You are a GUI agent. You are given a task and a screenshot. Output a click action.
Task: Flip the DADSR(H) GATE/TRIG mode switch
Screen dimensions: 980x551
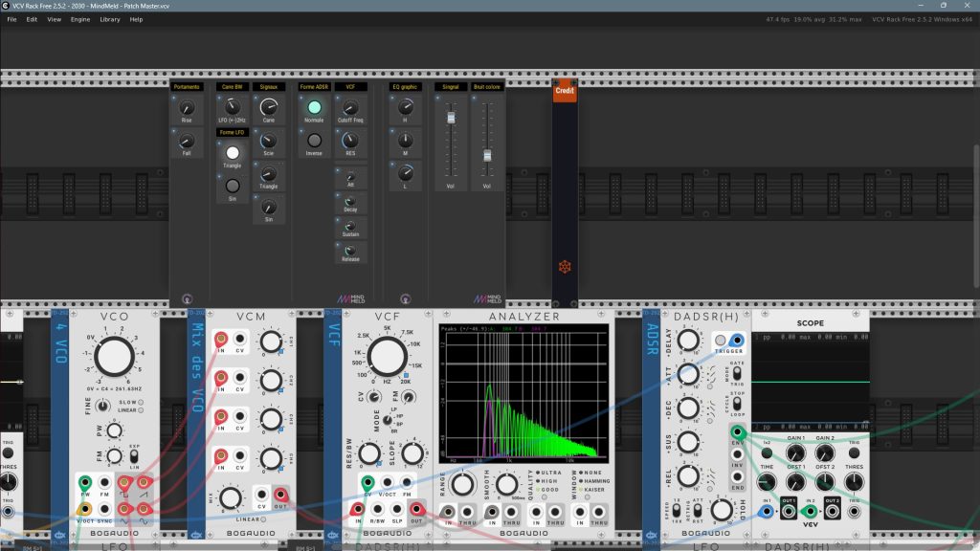(x=738, y=374)
